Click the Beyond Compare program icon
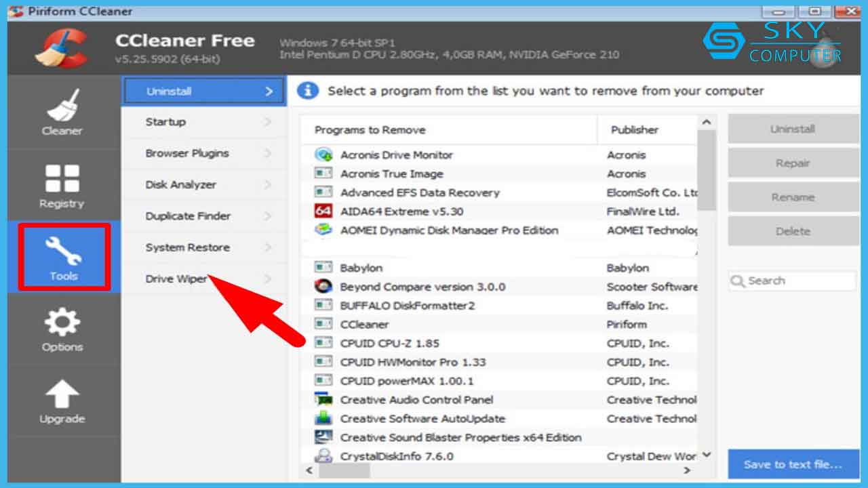The height and width of the screenshot is (488, 868). [323, 286]
